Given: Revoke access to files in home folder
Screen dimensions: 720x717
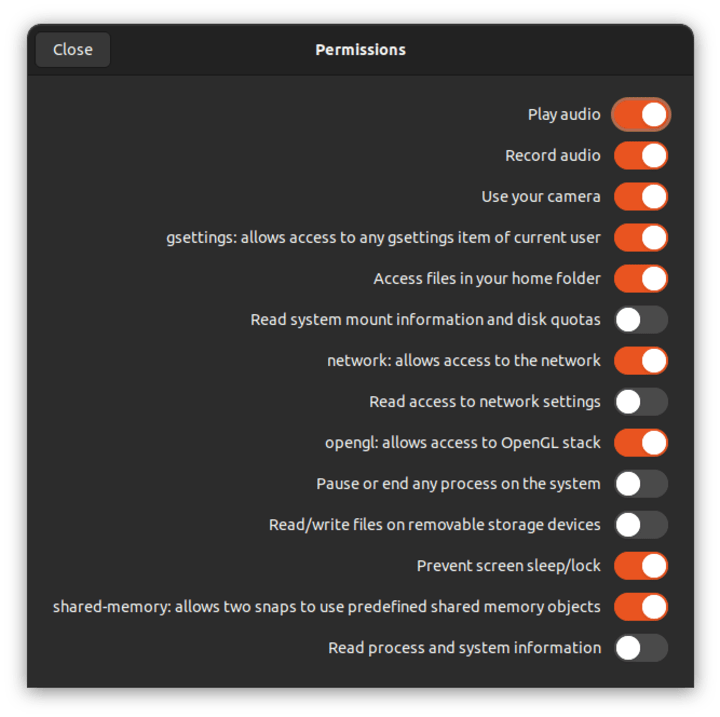Looking at the screenshot, I should coord(641,279).
